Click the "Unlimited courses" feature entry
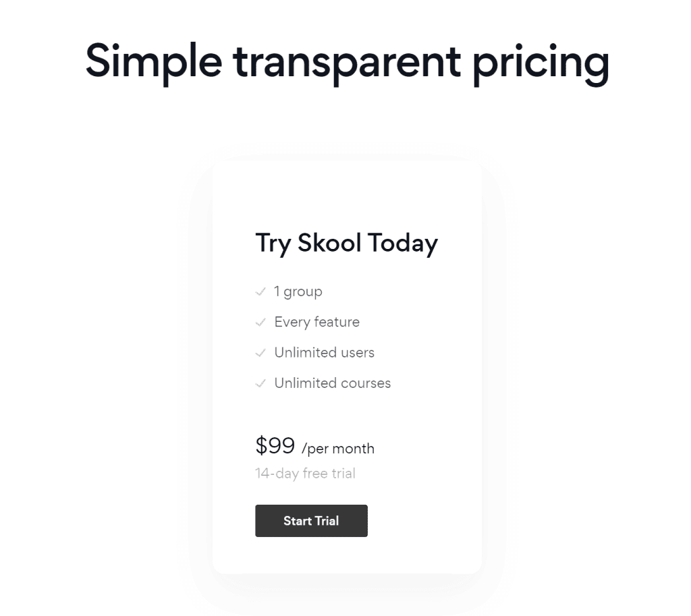 click(x=332, y=383)
